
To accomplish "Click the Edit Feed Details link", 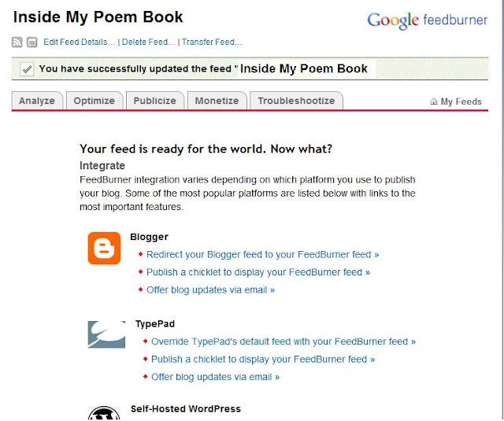I will [x=79, y=42].
